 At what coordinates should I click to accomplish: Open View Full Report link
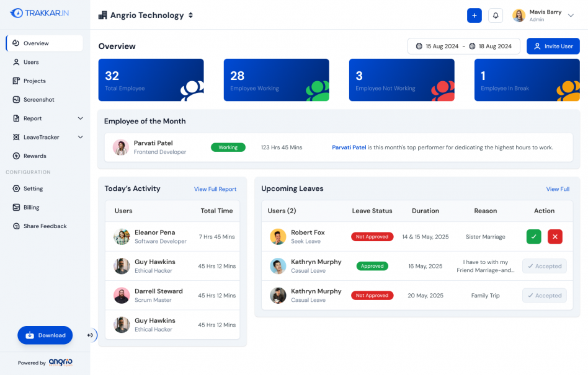pyautogui.click(x=215, y=189)
